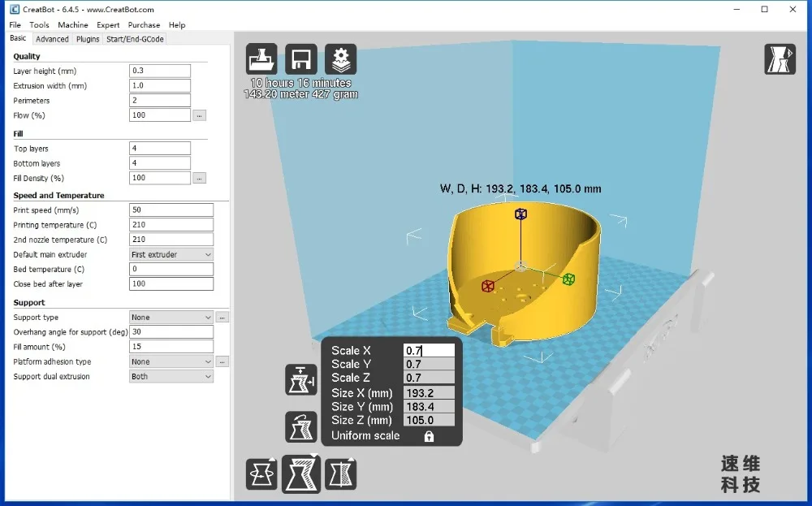Click the Fill Density input field
Image resolution: width=812 pixels, height=506 pixels.
[159, 178]
